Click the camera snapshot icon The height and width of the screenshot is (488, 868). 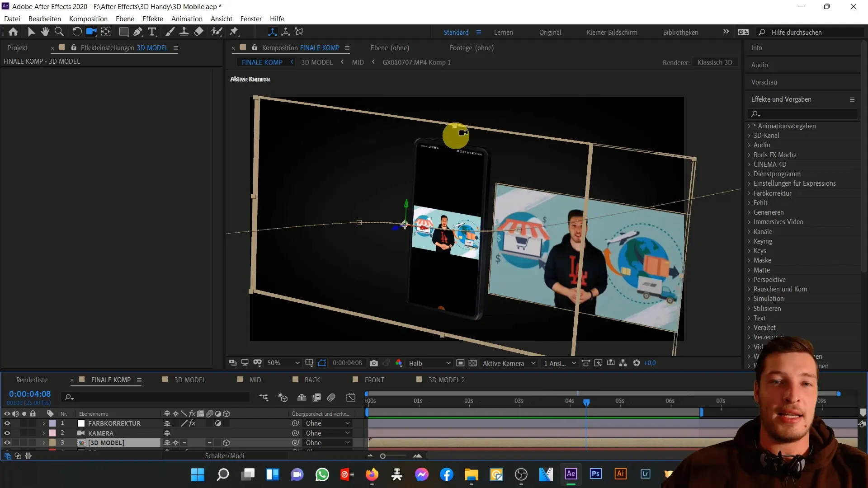(374, 363)
